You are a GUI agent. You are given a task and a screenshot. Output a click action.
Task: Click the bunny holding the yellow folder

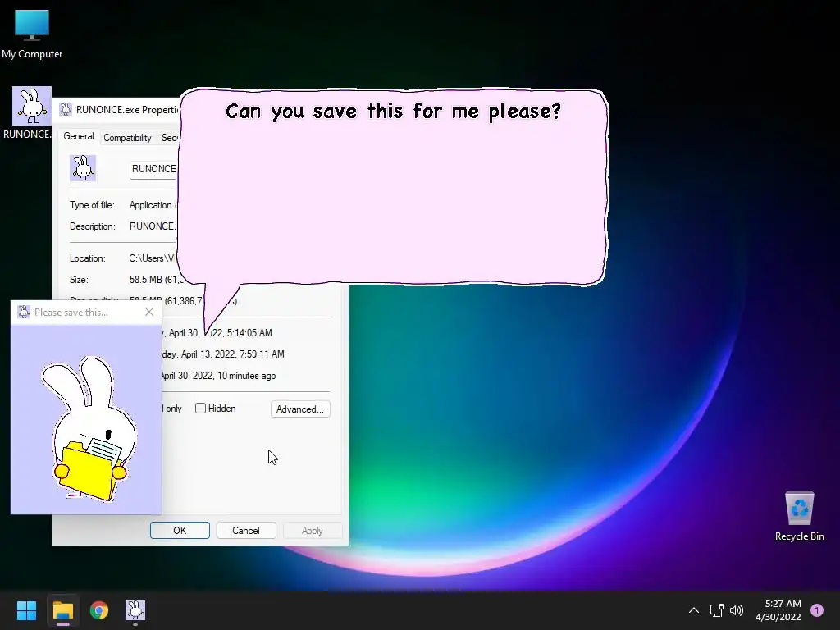pos(89,430)
